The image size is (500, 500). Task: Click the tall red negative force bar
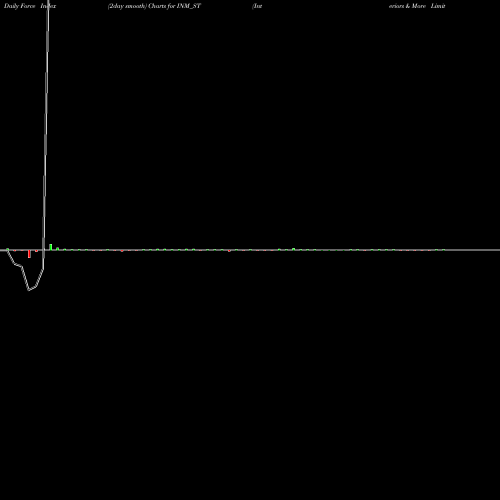pyautogui.click(x=29, y=254)
